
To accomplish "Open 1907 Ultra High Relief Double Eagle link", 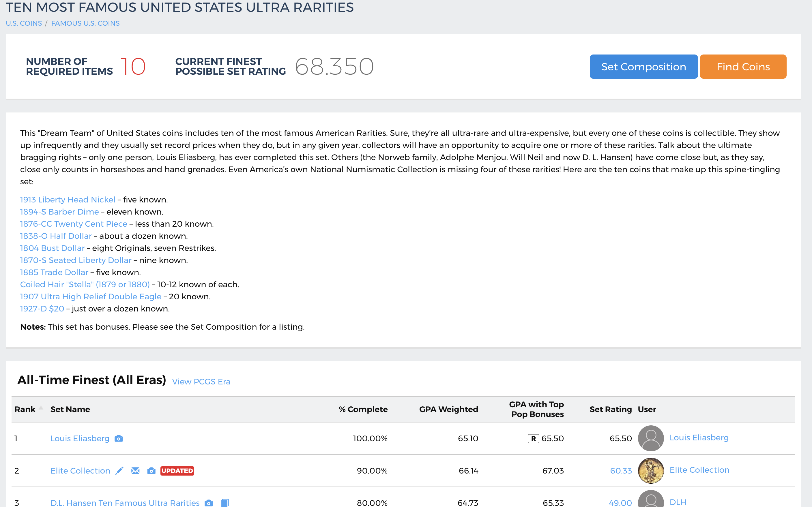I will (91, 296).
